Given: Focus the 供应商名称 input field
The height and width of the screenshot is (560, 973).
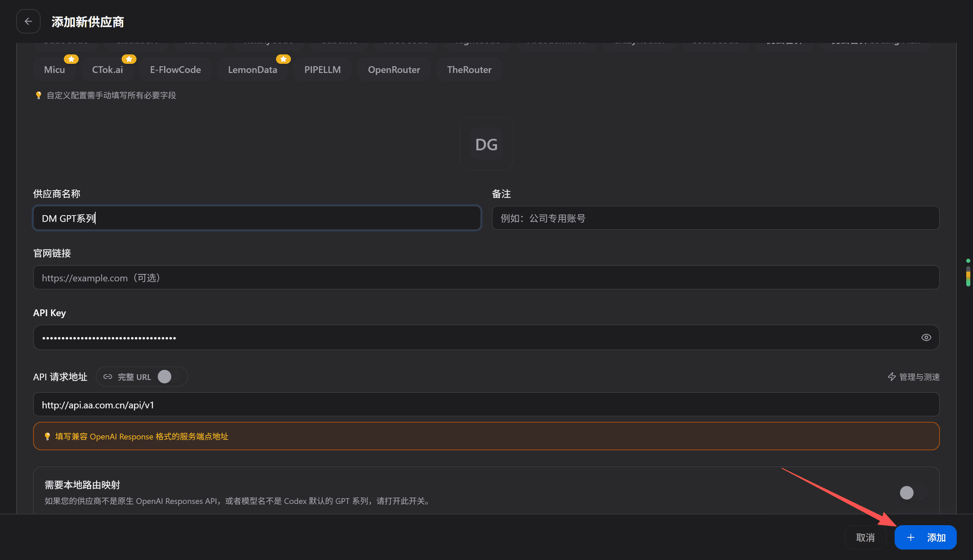Looking at the screenshot, I should (x=257, y=218).
